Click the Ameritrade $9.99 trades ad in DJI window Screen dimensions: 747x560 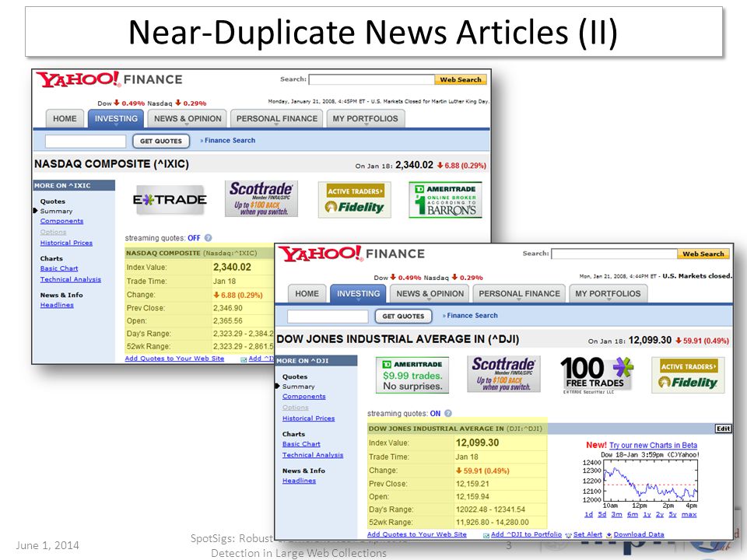coord(412,375)
